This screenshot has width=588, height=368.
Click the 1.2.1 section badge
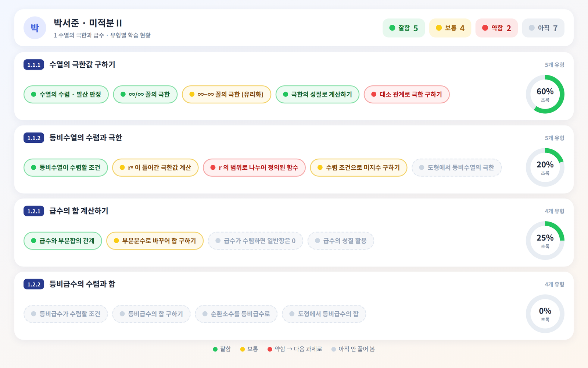point(34,211)
